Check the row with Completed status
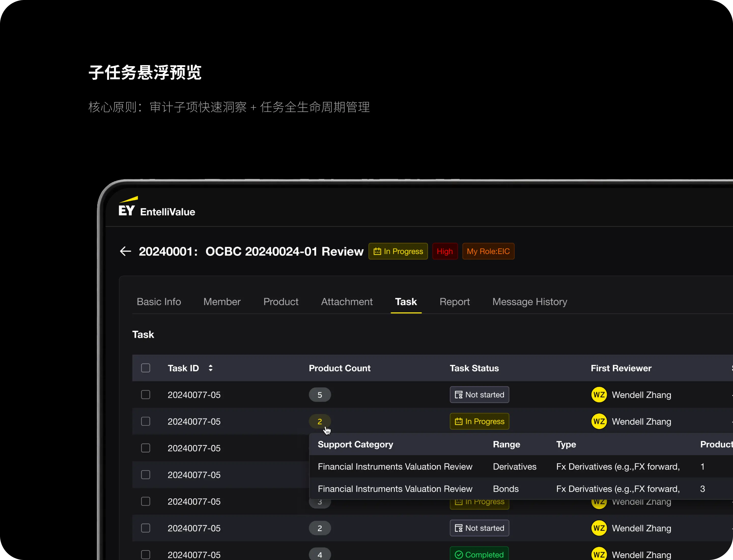Image resolution: width=733 pixels, height=560 pixels. coord(146,555)
